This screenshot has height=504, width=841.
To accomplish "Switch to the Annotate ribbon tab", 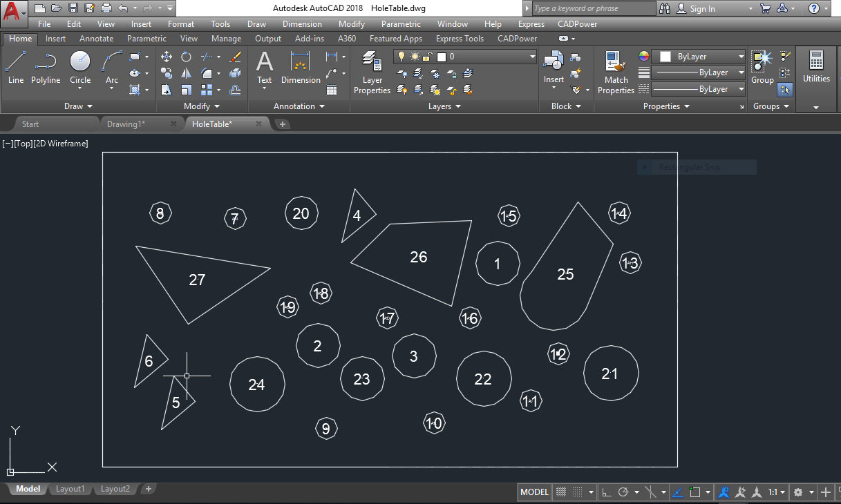I will pyautogui.click(x=96, y=39).
